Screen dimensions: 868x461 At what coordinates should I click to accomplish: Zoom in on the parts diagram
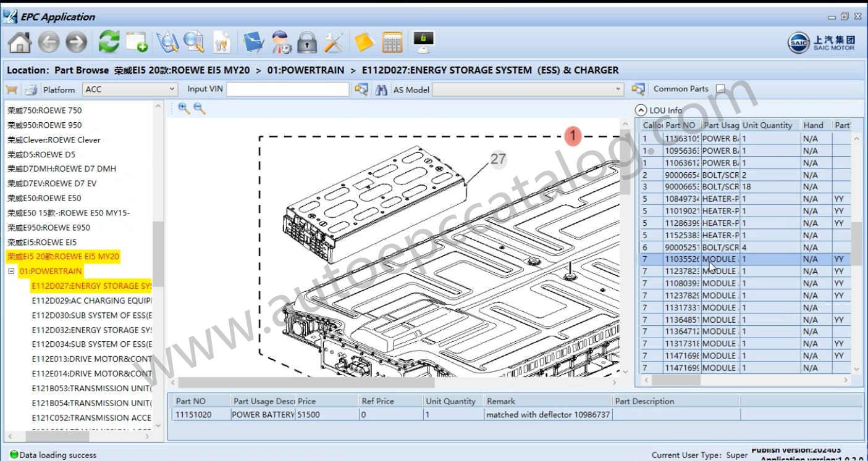183,109
